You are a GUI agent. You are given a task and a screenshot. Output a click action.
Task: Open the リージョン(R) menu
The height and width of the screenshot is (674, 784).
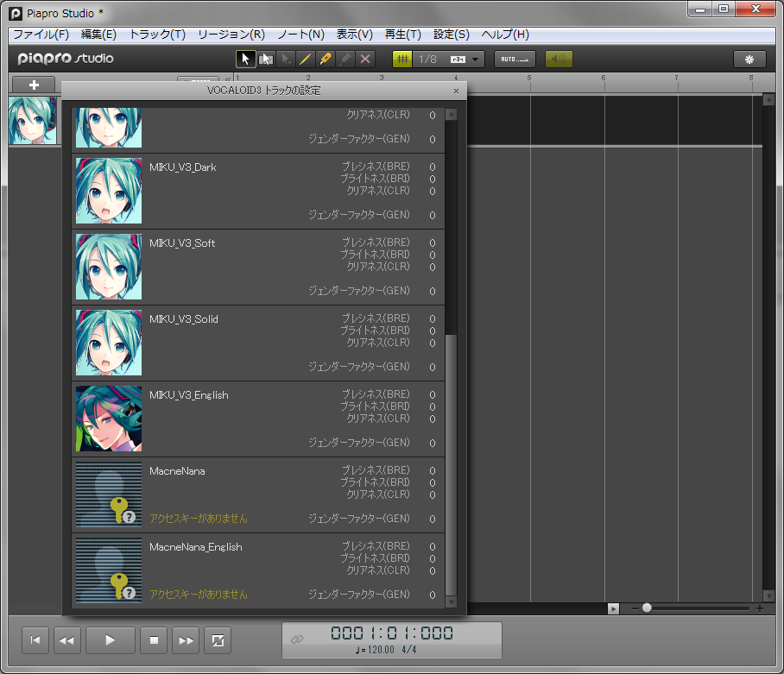tap(231, 35)
